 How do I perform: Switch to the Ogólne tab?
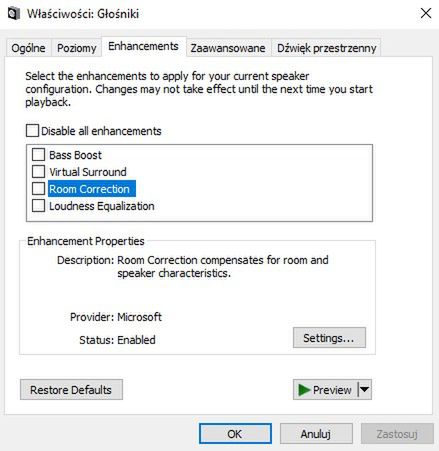pos(28,48)
